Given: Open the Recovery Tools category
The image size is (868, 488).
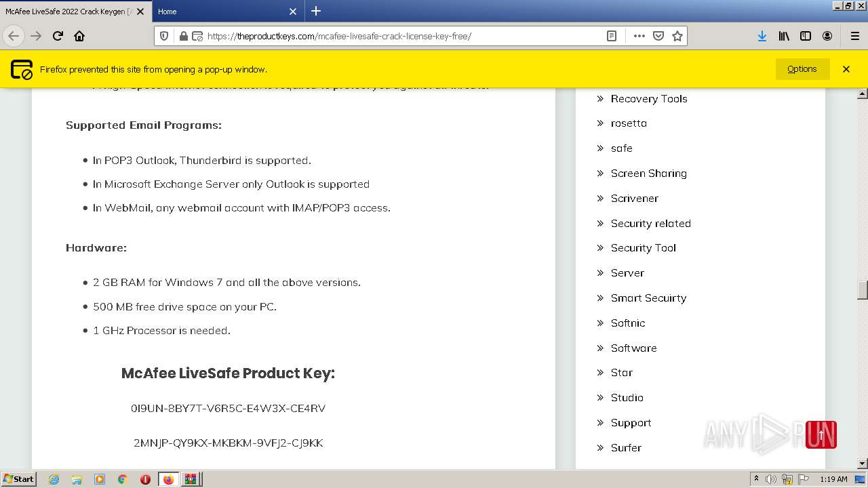Looking at the screenshot, I should pyautogui.click(x=649, y=98).
